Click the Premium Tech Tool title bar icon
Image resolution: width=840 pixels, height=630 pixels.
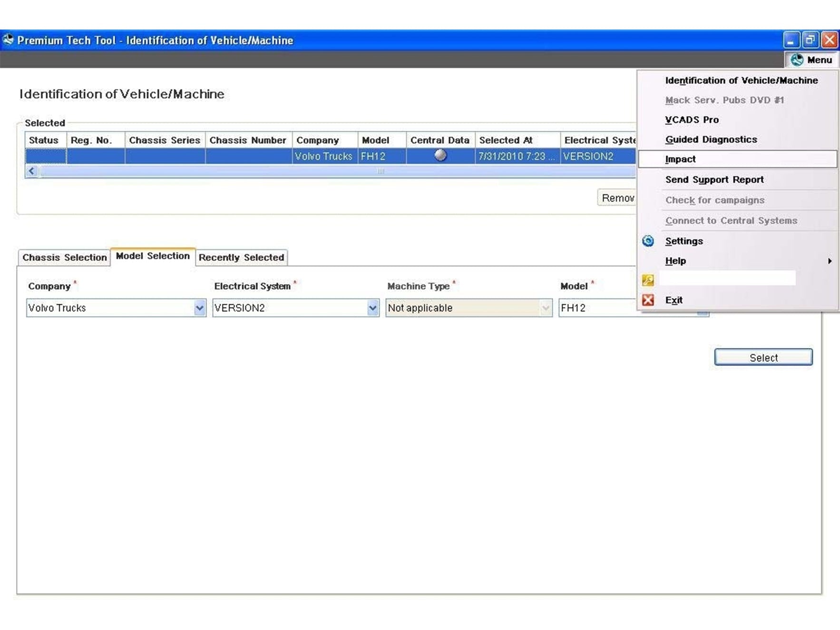(8, 40)
